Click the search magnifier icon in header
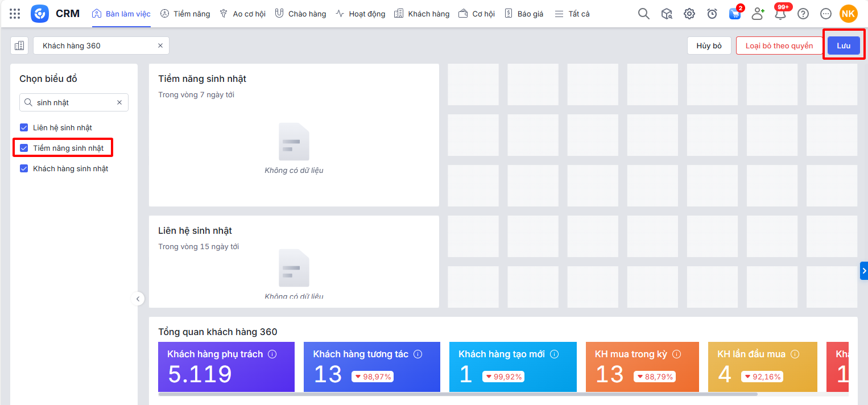The image size is (868, 405). point(643,14)
